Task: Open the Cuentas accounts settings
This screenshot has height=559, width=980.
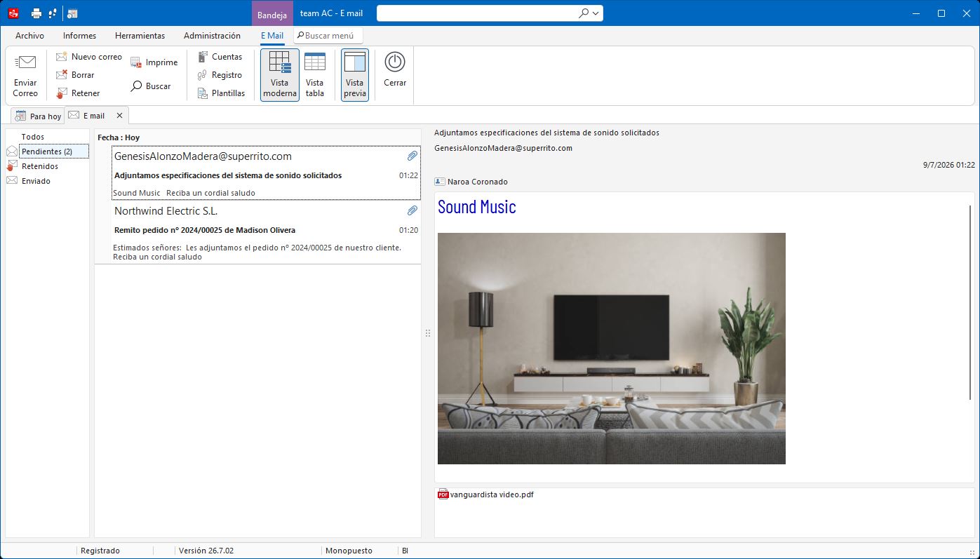Action: click(x=220, y=57)
